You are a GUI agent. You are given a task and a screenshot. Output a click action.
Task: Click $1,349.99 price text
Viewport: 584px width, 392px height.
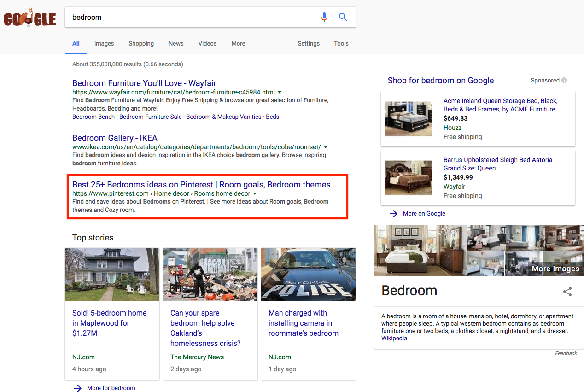pyautogui.click(x=458, y=177)
